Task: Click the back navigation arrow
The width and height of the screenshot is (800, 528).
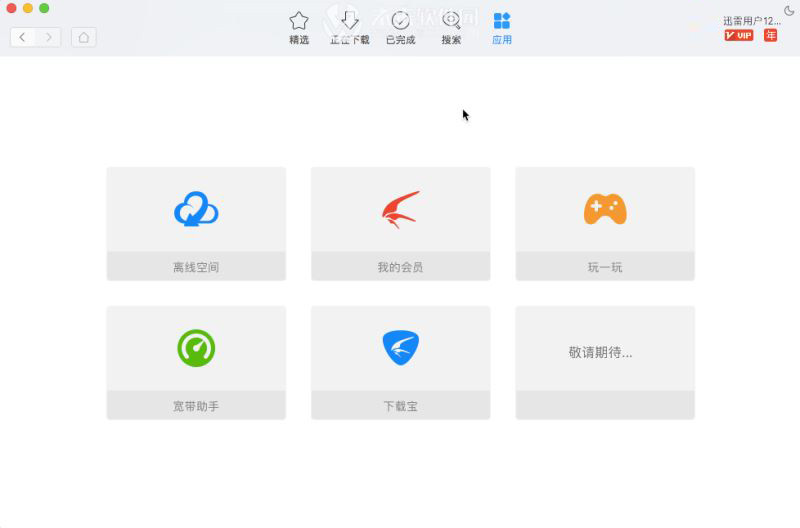Action: [22, 37]
